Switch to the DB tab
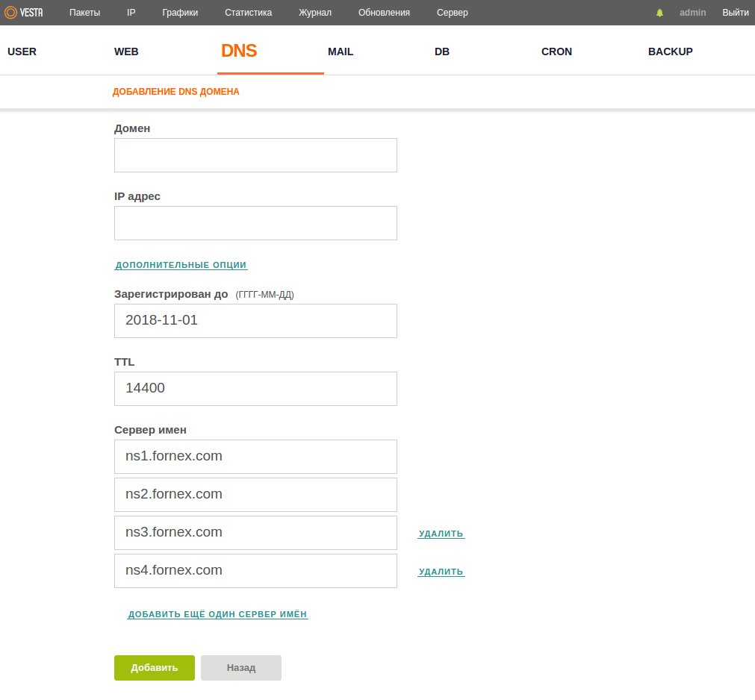Screen dimensions: 755x700 click(442, 51)
